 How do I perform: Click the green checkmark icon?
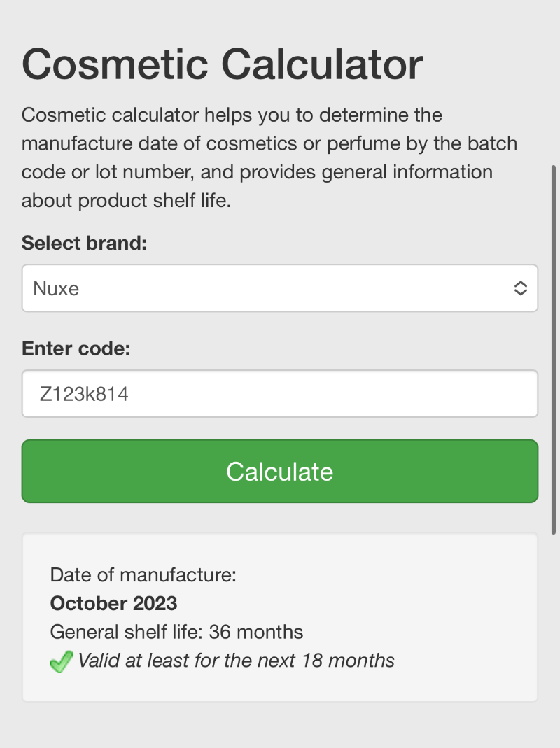pos(61,661)
